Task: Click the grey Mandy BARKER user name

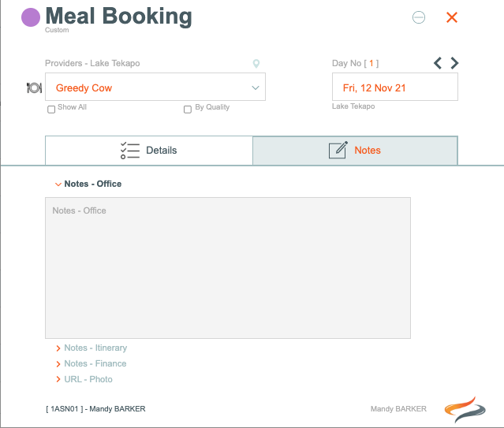Action: [x=398, y=409]
